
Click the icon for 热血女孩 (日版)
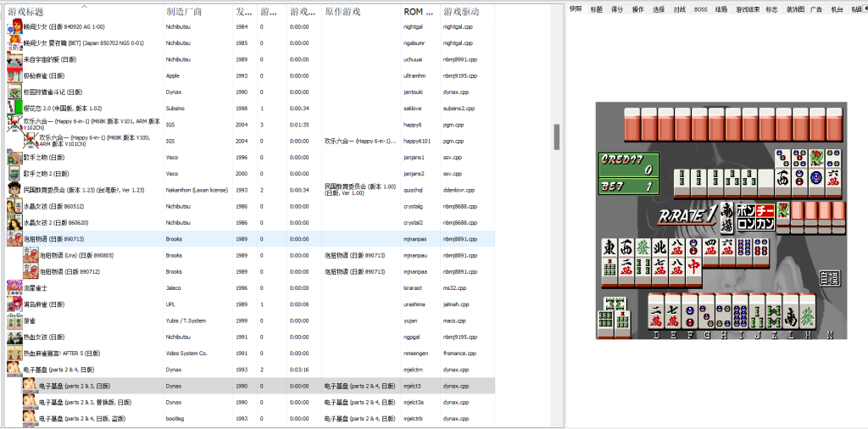coord(14,337)
